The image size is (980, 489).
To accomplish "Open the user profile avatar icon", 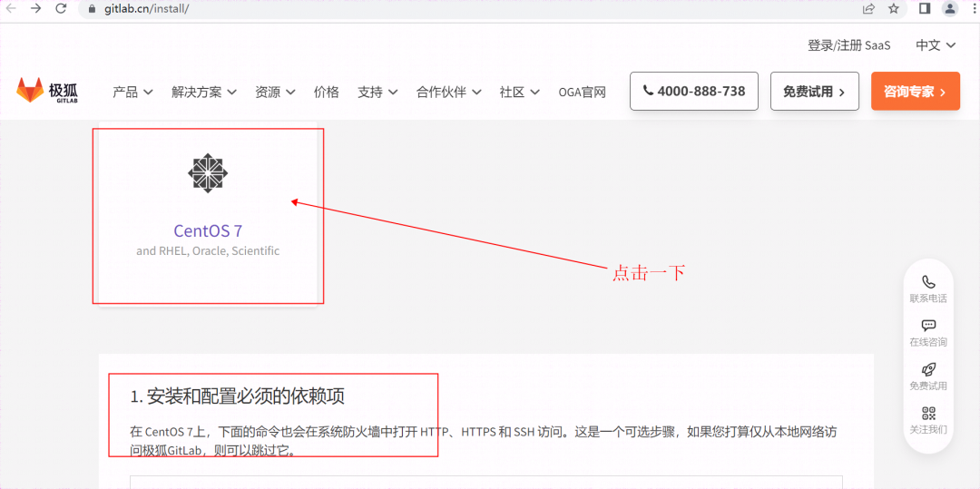I will [x=950, y=9].
